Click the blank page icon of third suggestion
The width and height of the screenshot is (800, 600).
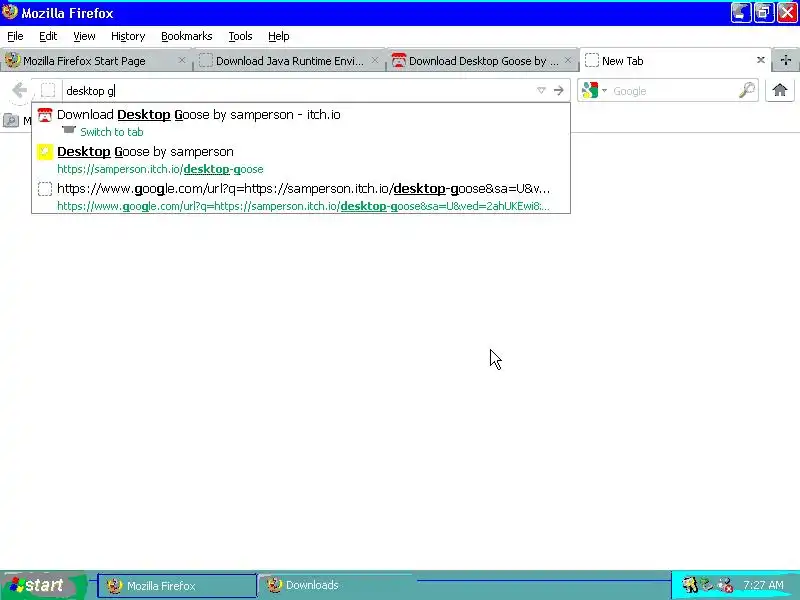45,189
